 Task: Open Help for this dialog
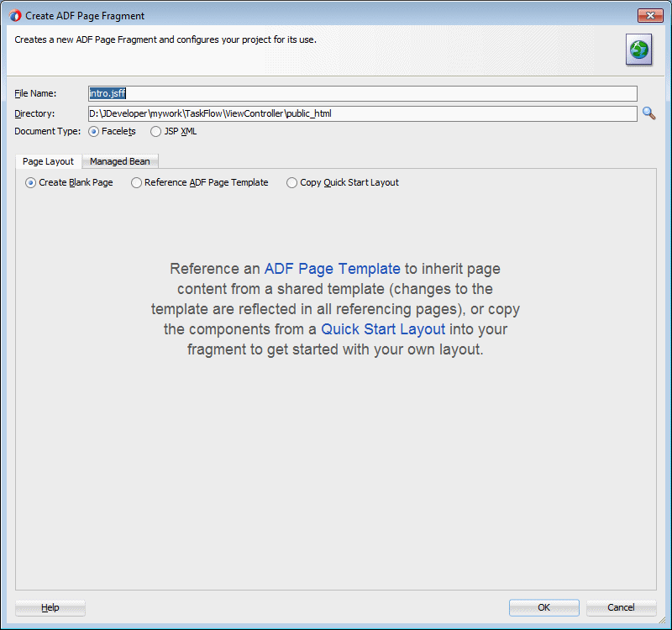pos(50,607)
